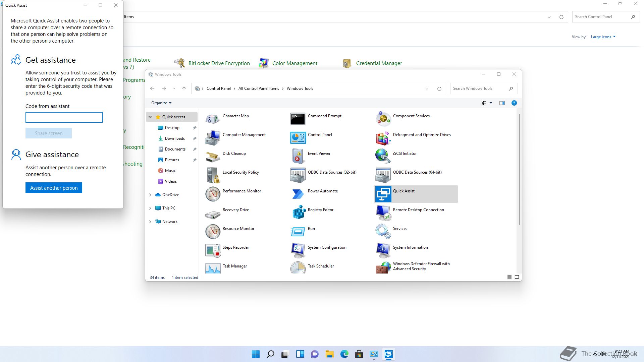
Task: Open Windows Tools address history dropdown
Action: (x=427, y=89)
